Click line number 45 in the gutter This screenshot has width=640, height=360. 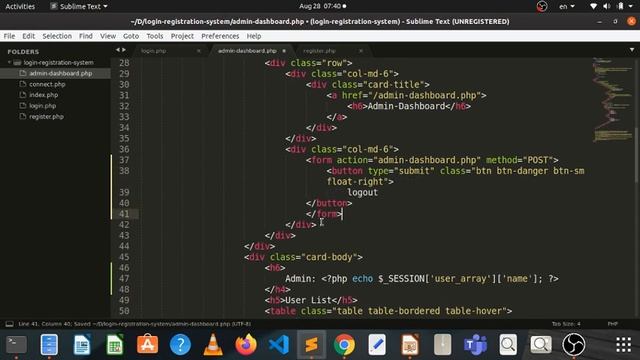(x=124, y=257)
